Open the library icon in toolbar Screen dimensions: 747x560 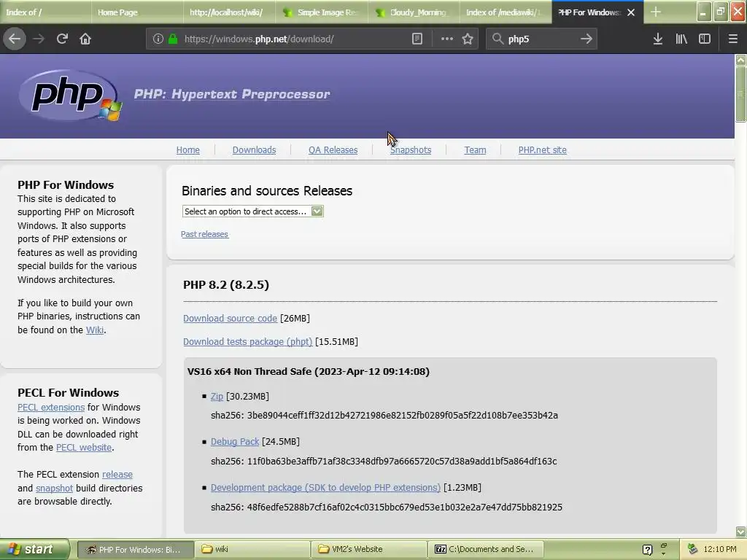(x=681, y=39)
